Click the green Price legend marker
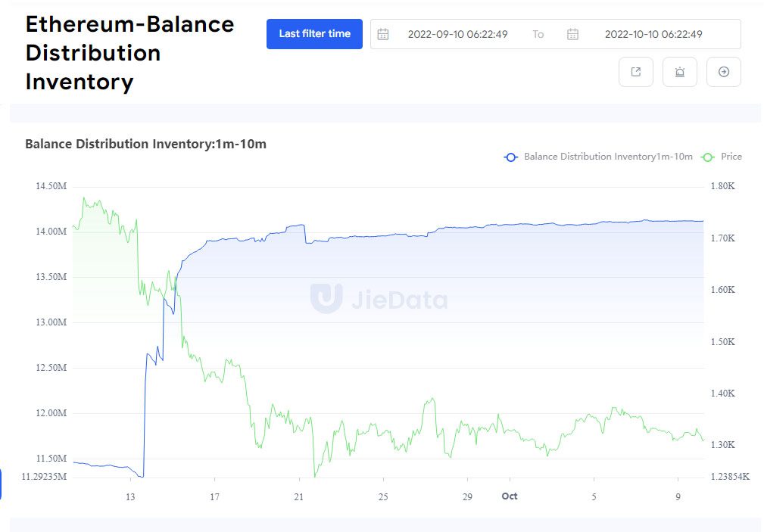The image size is (764, 532). (x=707, y=157)
